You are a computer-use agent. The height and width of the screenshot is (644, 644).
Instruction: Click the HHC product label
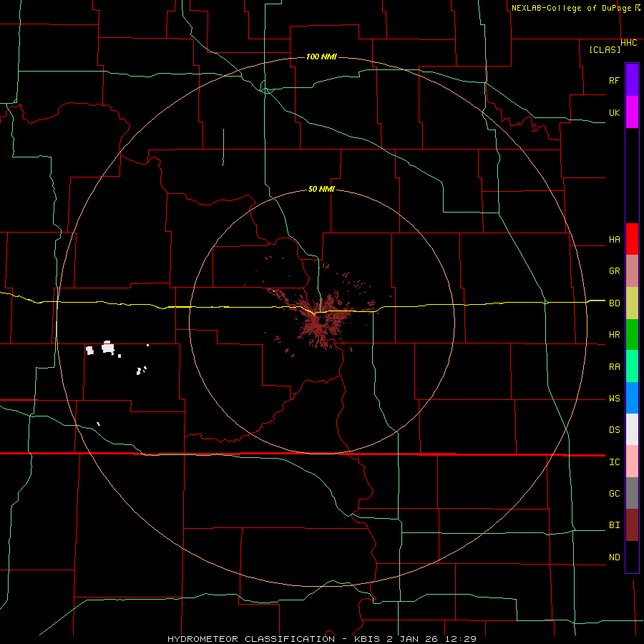pyautogui.click(x=628, y=43)
